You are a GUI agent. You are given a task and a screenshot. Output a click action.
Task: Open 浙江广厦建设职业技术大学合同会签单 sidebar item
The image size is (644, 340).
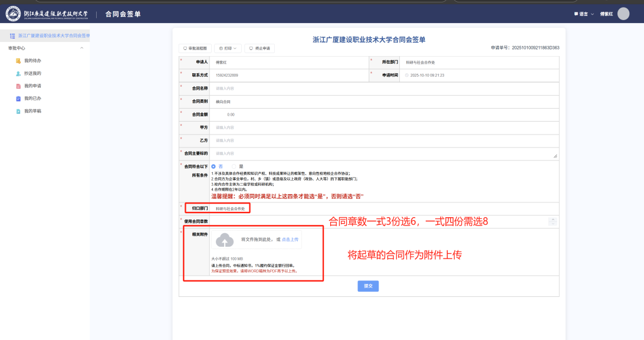50,35
